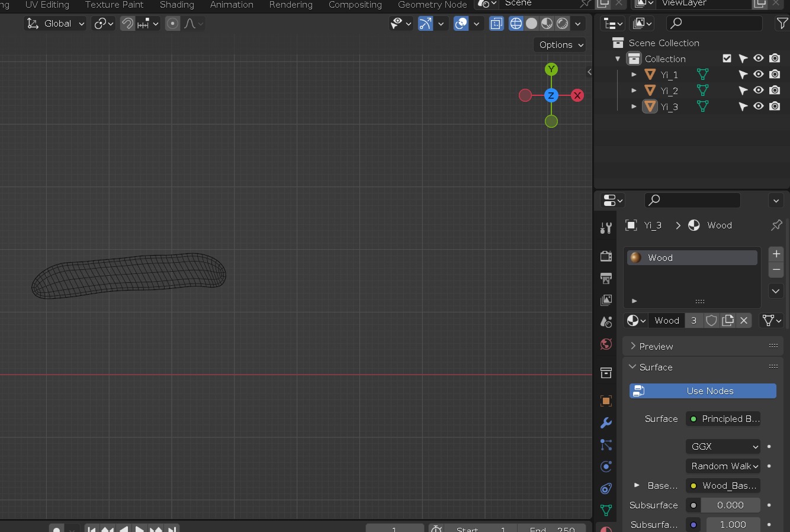The width and height of the screenshot is (790, 532).
Task: Open the Output properties tab
Action: click(606, 278)
